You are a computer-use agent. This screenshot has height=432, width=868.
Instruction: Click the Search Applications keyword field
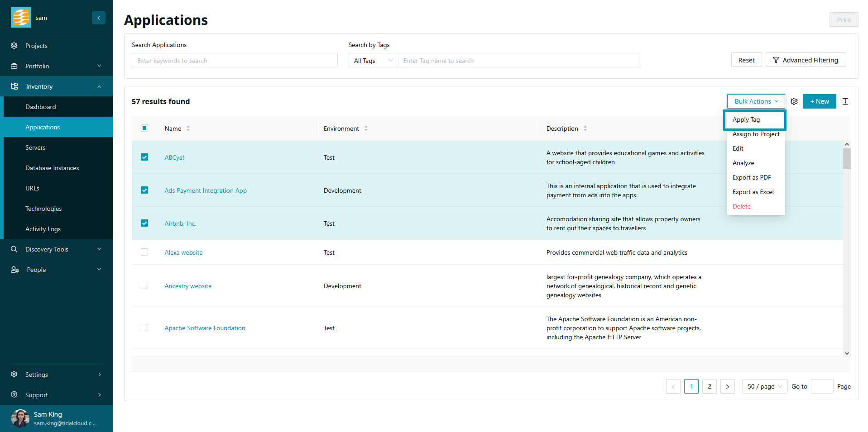(x=235, y=61)
